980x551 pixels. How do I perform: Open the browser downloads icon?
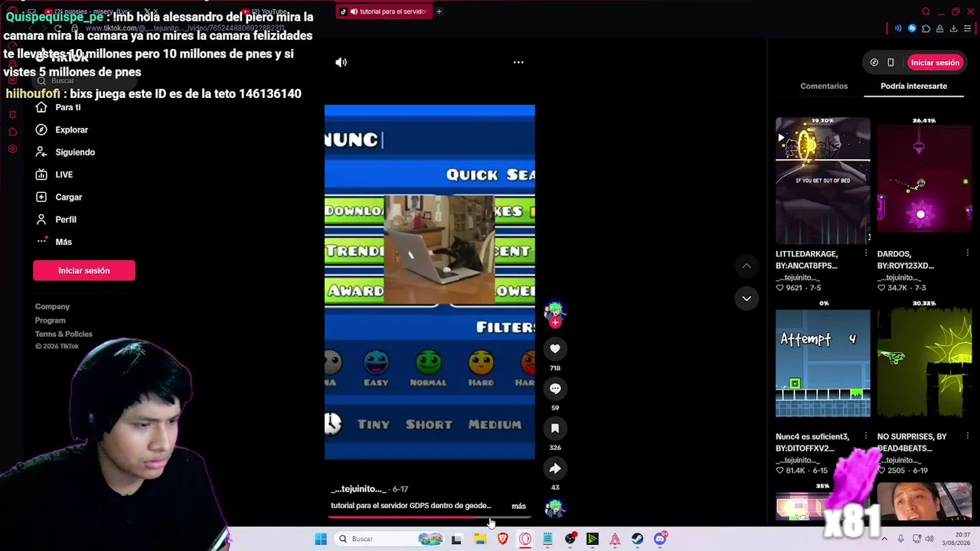tap(953, 29)
